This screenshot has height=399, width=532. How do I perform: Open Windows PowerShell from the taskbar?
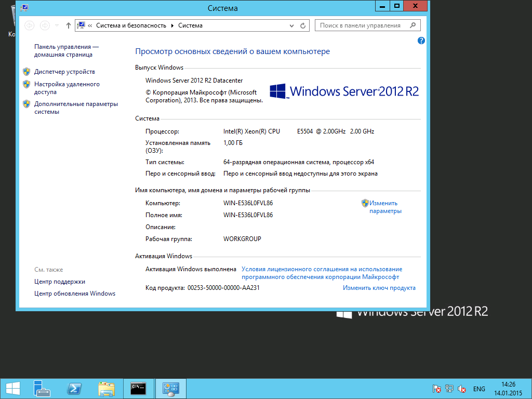[x=74, y=388]
